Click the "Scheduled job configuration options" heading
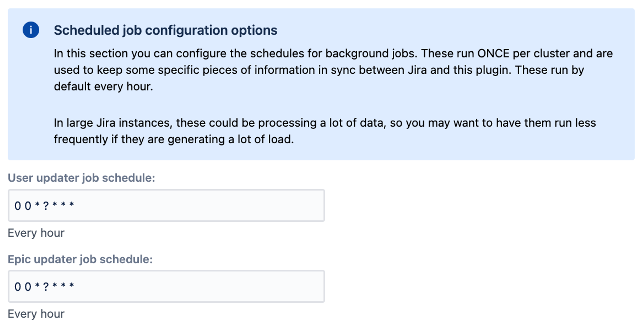 [166, 30]
